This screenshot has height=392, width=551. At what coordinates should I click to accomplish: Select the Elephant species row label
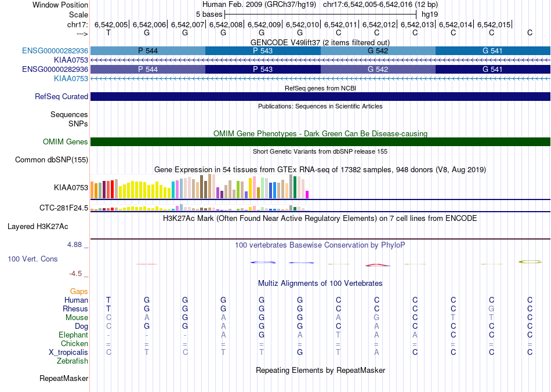[73, 335]
